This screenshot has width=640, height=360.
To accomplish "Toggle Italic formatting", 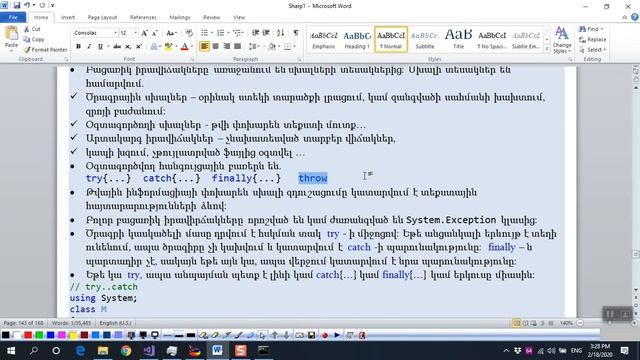I will click(x=89, y=47).
